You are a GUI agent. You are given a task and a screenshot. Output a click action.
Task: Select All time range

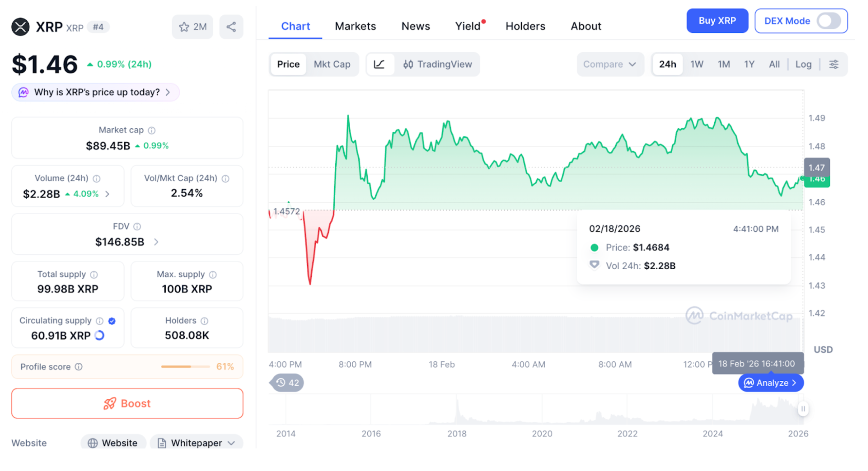coord(774,64)
